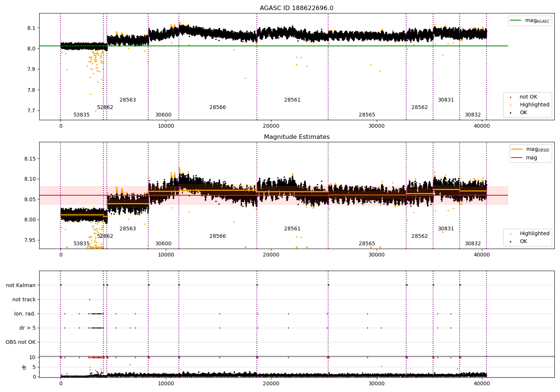Click the 'not Kalman' row label

pyautogui.click(x=21, y=285)
